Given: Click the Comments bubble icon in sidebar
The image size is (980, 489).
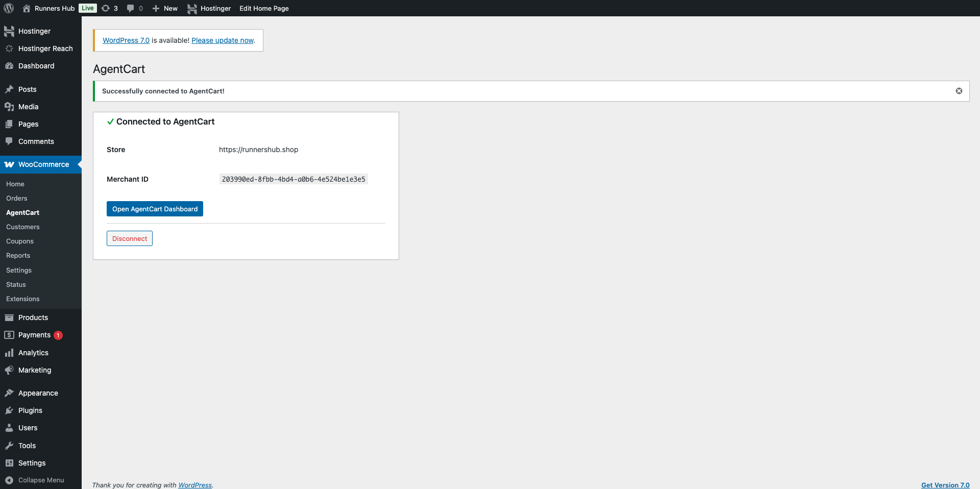Looking at the screenshot, I should 9,141.
